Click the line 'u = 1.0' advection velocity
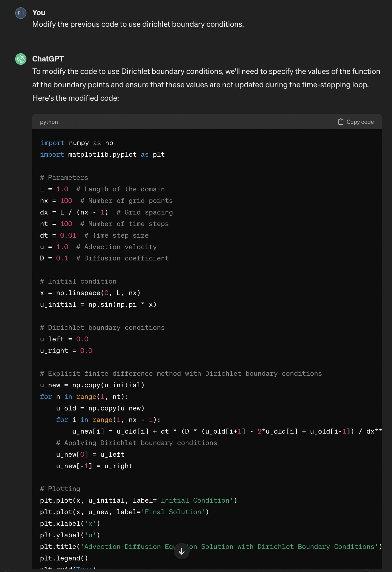The width and height of the screenshot is (392, 572). click(98, 247)
